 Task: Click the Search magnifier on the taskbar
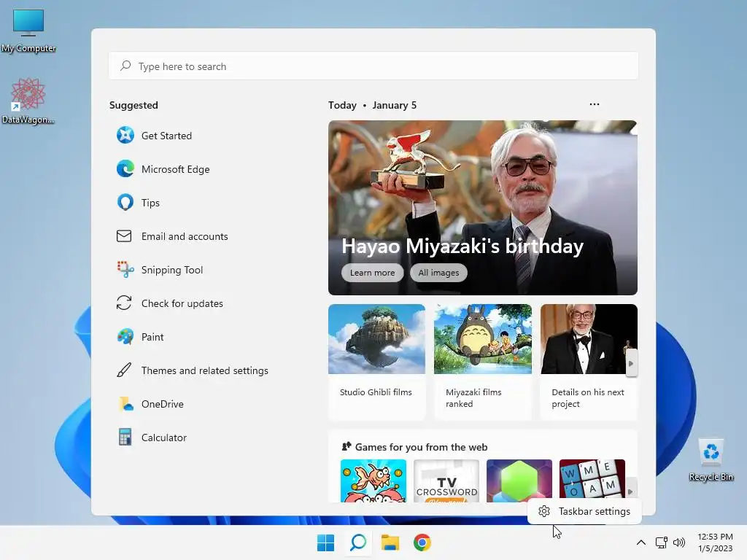point(357,542)
